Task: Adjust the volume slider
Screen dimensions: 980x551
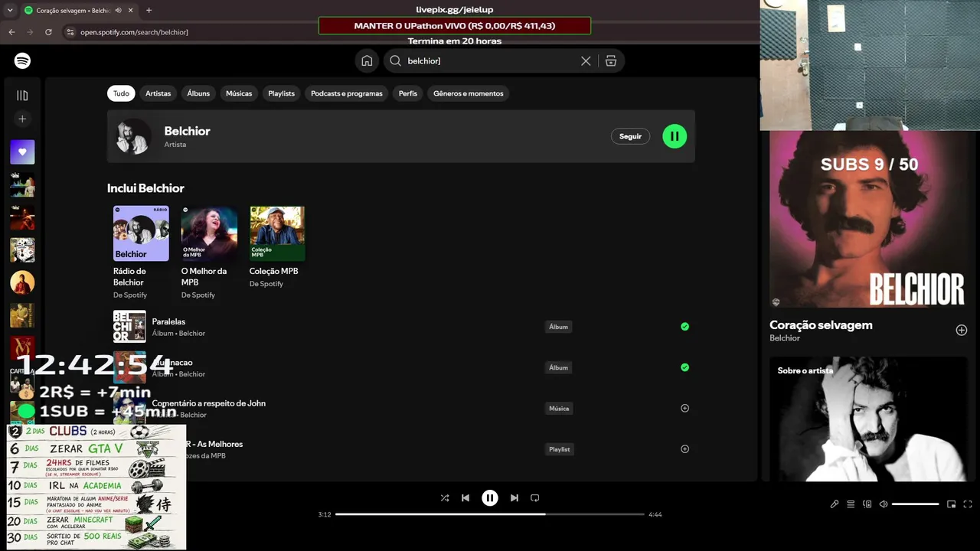Action: point(916,504)
